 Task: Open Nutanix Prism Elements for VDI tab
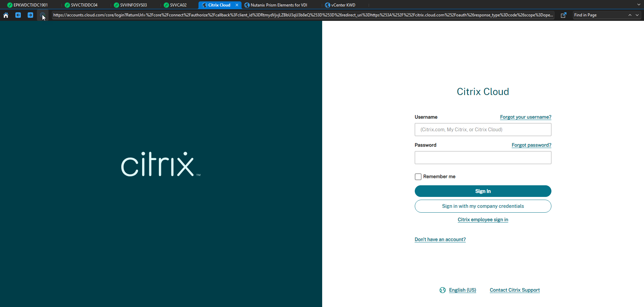coord(276,5)
